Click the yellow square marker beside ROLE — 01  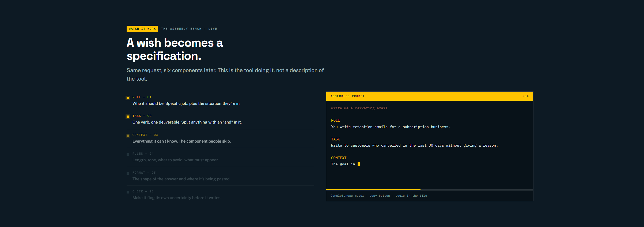[x=128, y=98]
